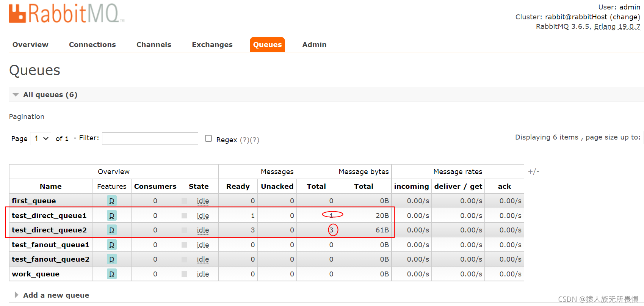This screenshot has width=644, height=306.
Task: Click the durable D badge for test_direct_queue1
Action: click(112, 215)
